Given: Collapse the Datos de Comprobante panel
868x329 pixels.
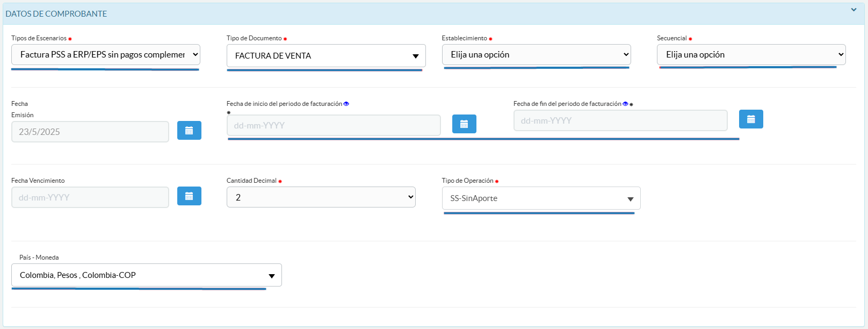Looking at the screenshot, I should coord(853,10).
